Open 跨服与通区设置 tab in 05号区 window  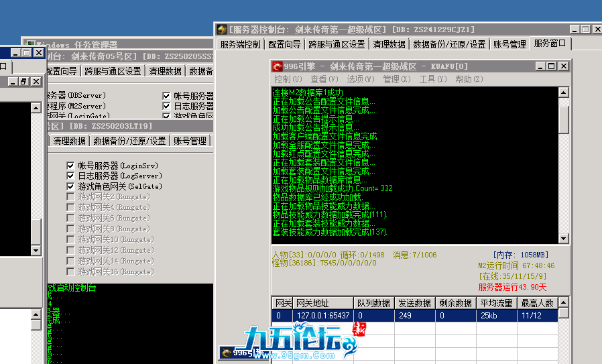[x=113, y=71]
